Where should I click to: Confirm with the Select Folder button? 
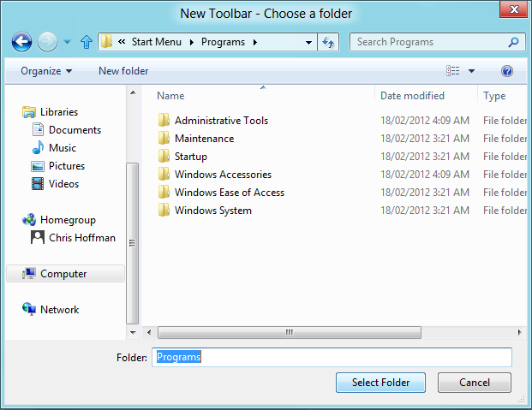pos(380,383)
